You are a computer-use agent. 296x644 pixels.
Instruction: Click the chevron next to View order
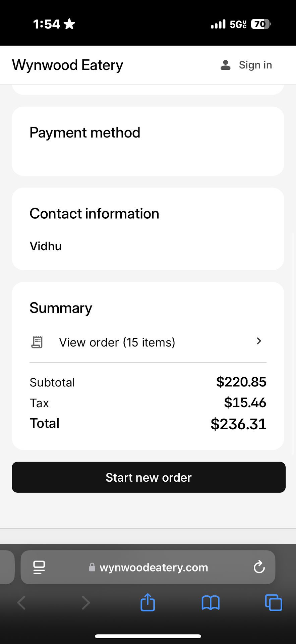259,341
